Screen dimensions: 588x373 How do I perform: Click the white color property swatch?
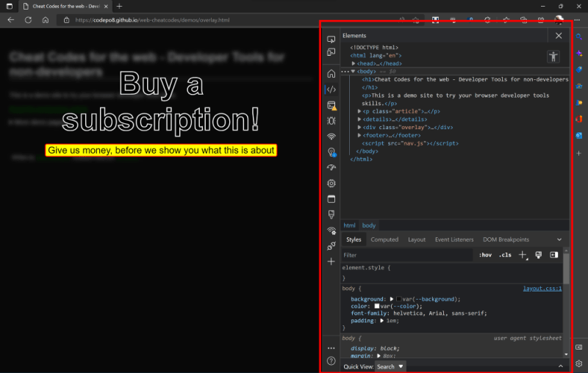[x=376, y=306]
